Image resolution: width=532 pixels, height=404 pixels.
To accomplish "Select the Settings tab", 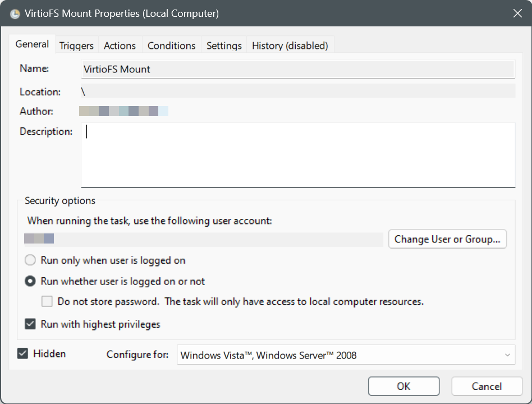I will click(224, 45).
